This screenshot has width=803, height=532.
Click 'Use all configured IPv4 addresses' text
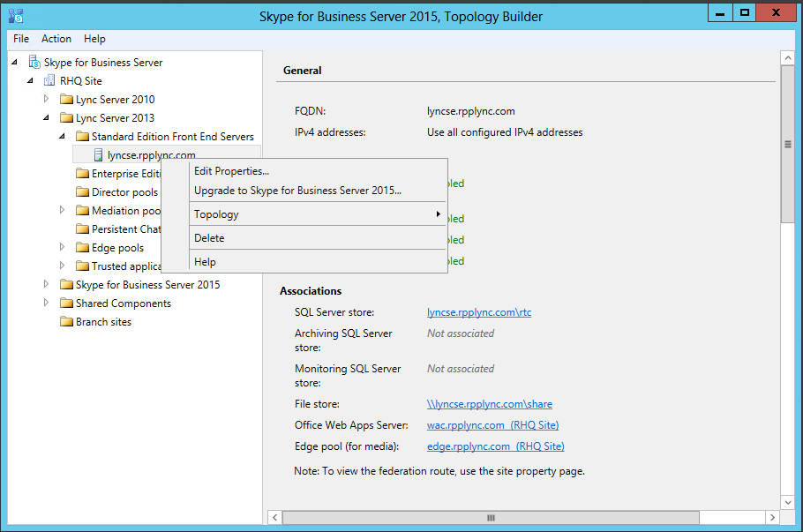point(505,132)
